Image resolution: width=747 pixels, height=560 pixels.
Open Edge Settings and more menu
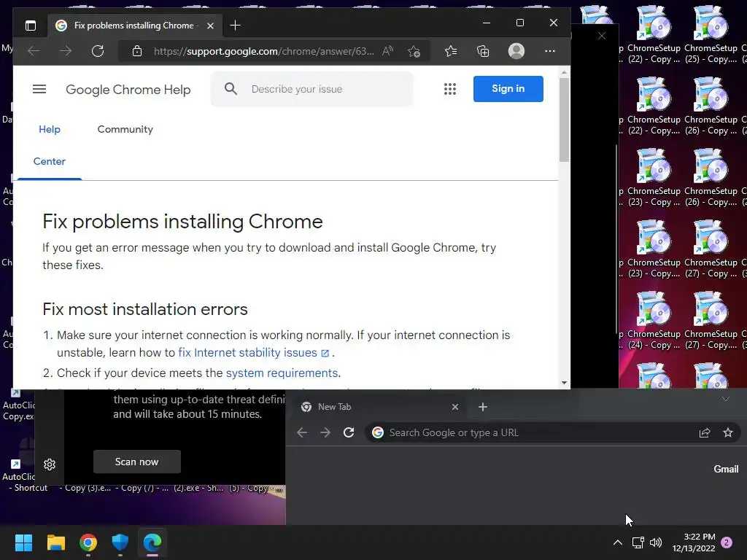pyautogui.click(x=550, y=51)
